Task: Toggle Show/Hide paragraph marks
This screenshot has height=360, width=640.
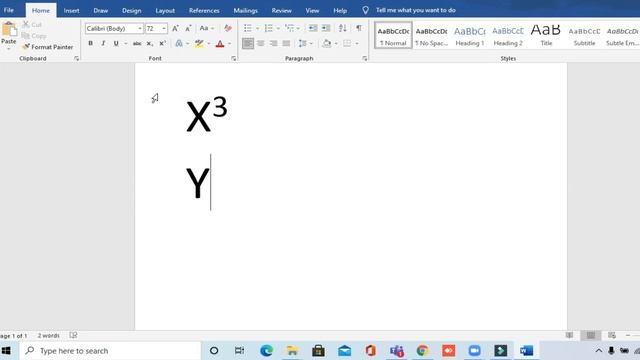Action: (359, 28)
